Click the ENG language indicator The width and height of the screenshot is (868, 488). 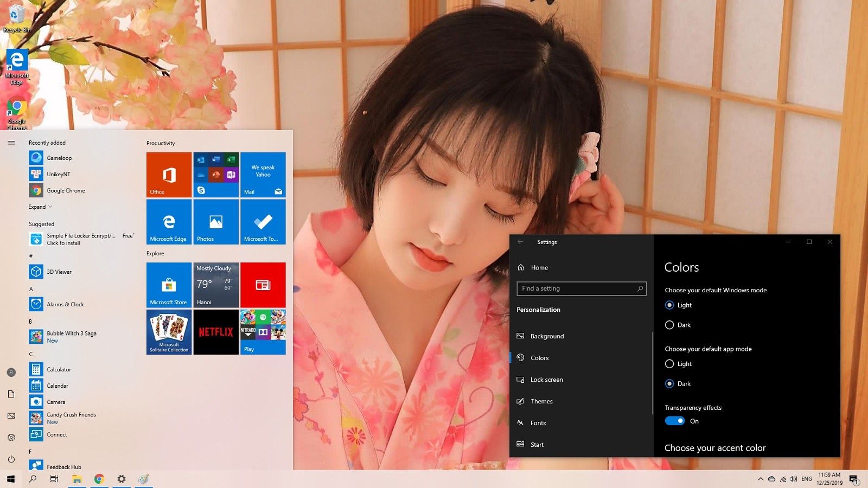point(807,479)
